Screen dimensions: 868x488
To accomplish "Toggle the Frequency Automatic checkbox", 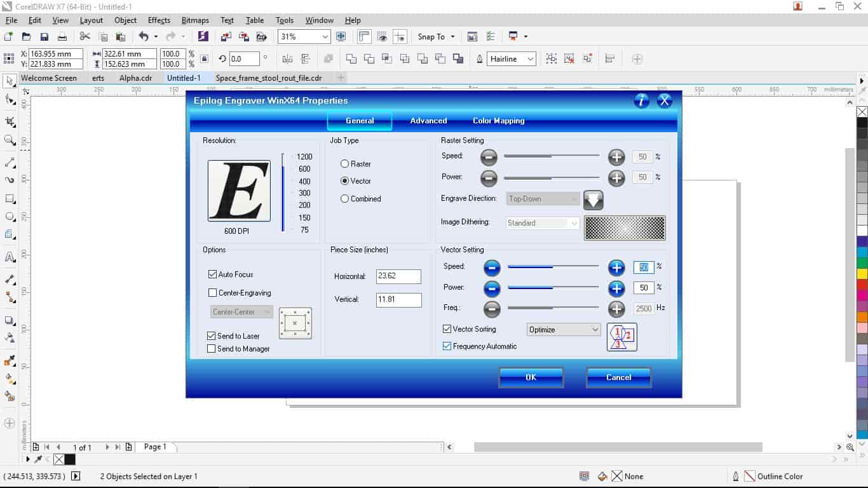I will pyautogui.click(x=447, y=346).
